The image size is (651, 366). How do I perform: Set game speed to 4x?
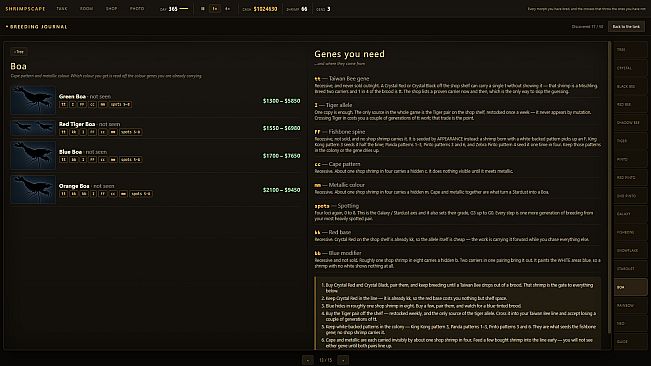[x=227, y=9]
